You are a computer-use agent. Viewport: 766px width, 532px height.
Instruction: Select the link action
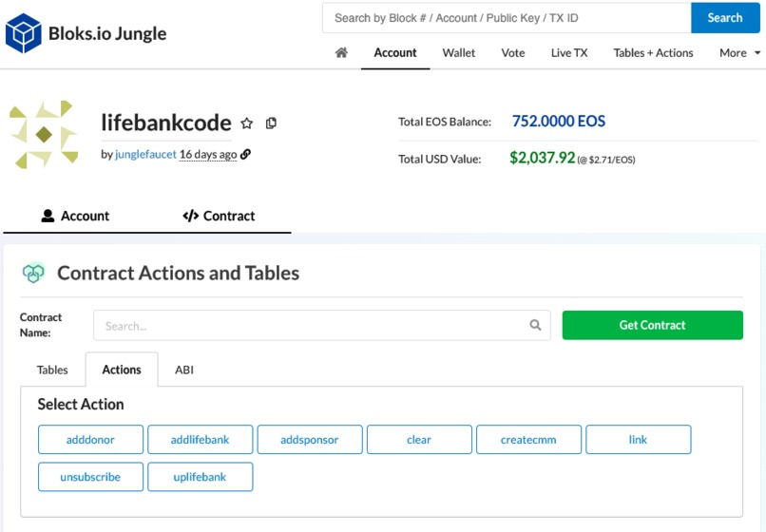pos(638,440)
